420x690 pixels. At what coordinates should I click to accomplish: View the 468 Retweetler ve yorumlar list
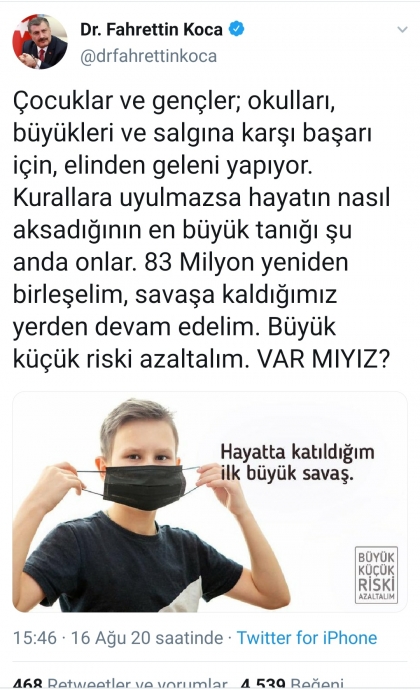(x=120, y=683)
